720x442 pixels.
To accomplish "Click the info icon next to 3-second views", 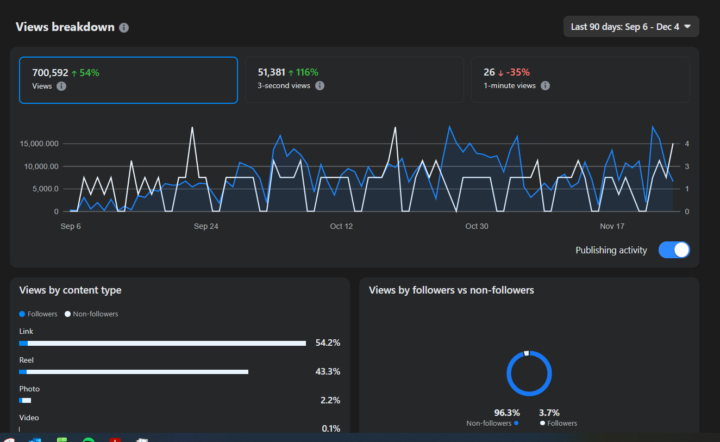I will coord(320,86).
